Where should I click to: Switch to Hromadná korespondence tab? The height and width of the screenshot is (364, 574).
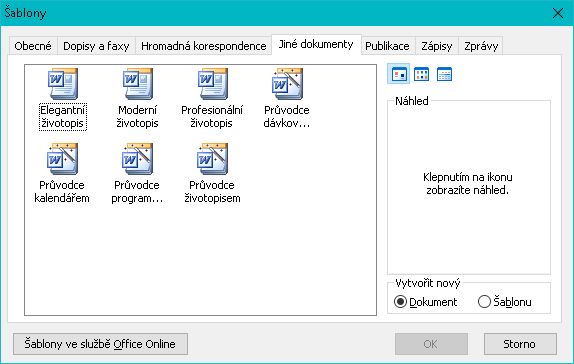204,46
